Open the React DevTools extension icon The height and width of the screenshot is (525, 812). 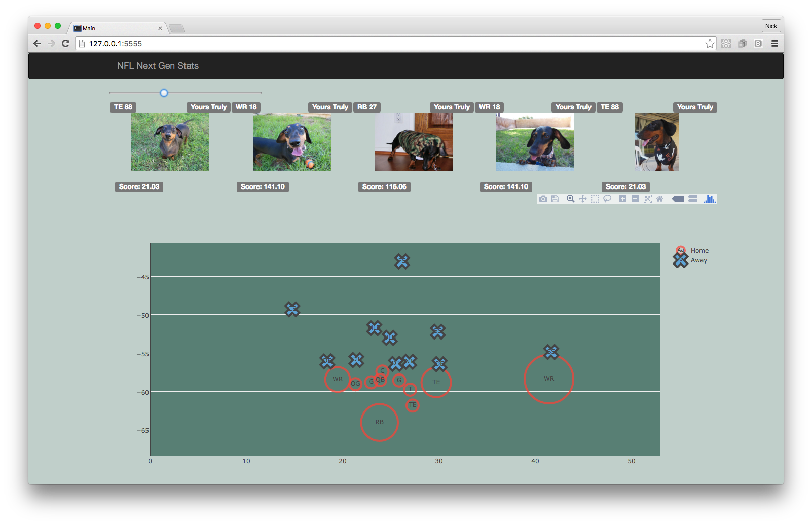(x=726, y=44)
